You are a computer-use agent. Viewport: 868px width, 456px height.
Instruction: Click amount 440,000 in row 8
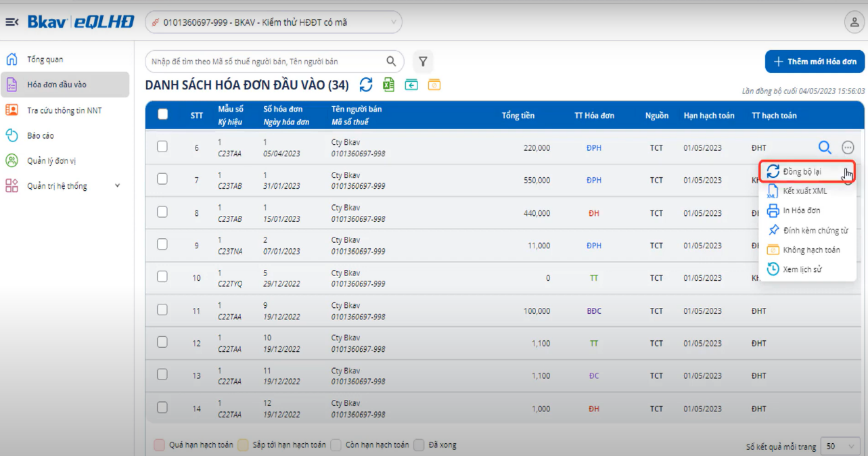point(537,213)
